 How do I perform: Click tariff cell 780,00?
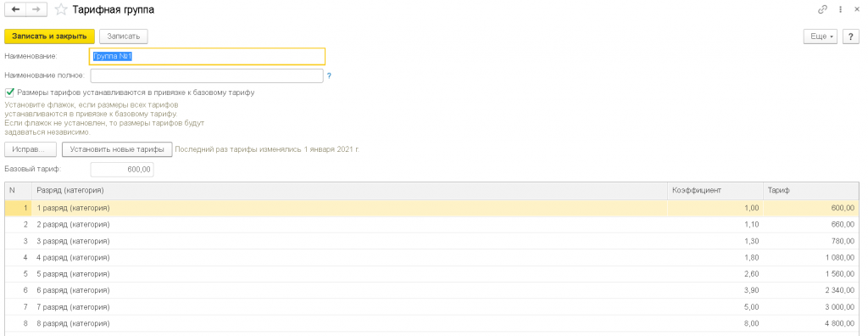[x=811, y=241]
